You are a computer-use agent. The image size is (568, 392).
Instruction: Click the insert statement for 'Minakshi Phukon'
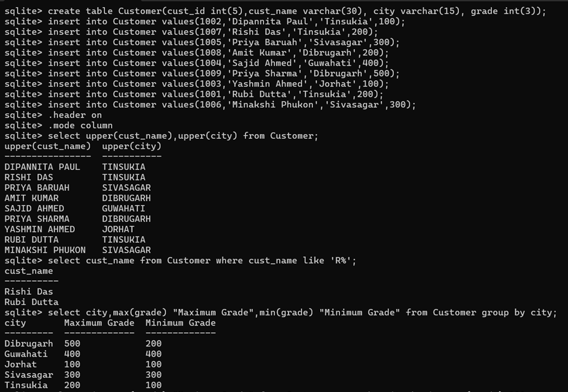232,105
